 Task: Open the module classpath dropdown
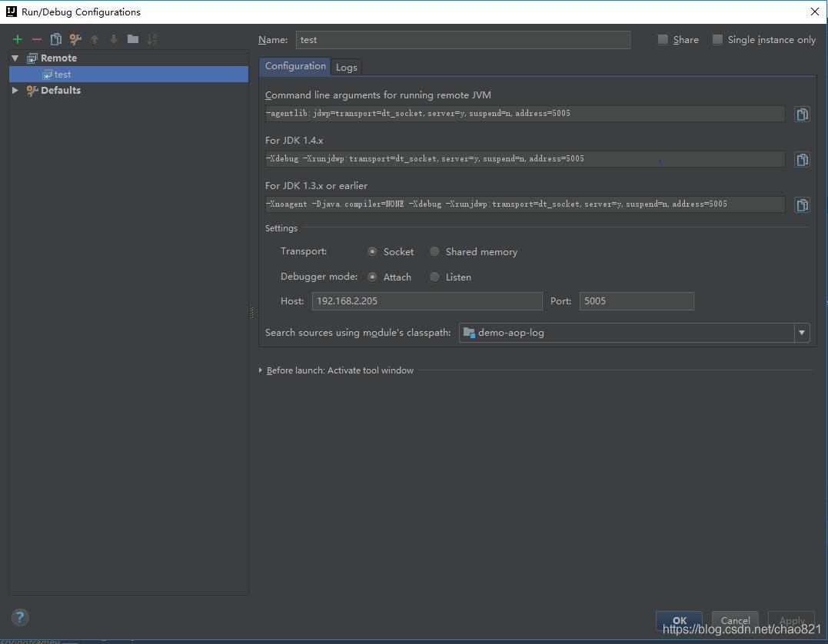(802, 333)
